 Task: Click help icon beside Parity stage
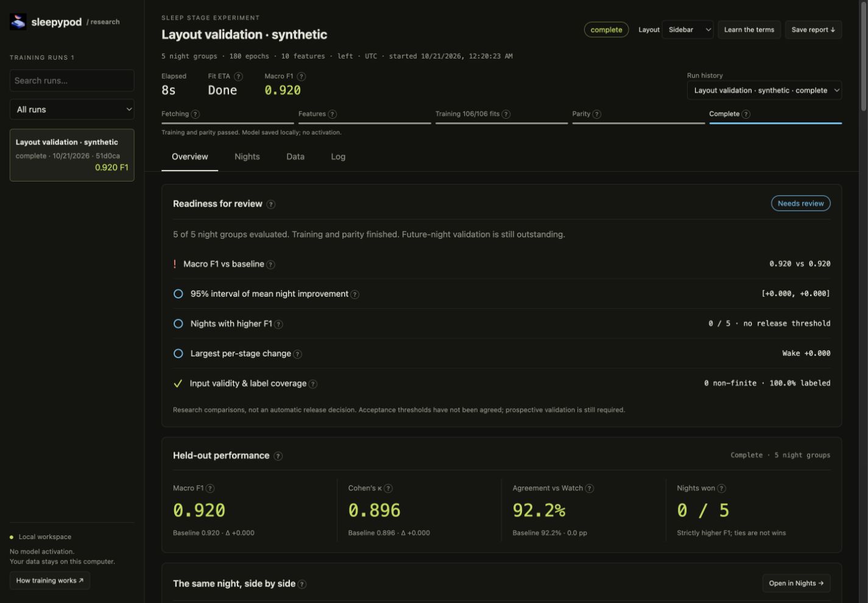pos(596,114)
